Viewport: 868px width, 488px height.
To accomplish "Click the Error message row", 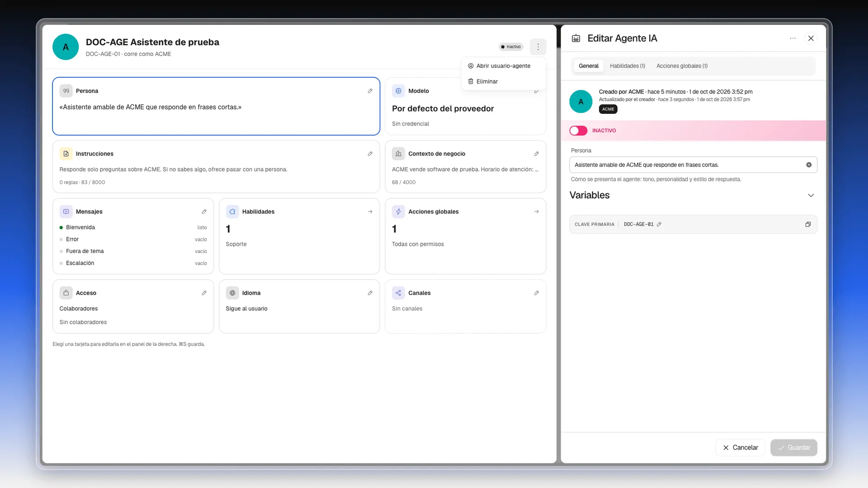I will pos(133,239).
